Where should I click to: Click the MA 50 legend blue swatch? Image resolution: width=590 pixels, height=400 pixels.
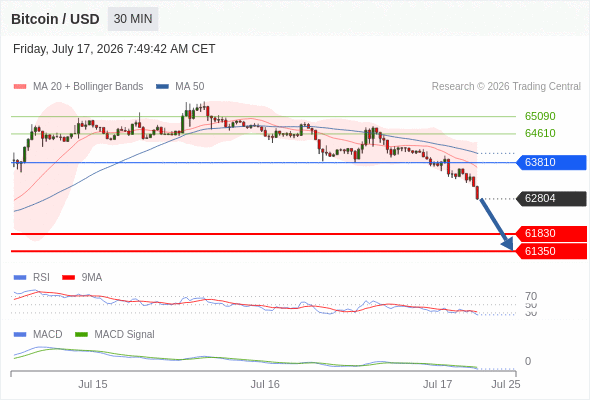click(x=162, y=87)
